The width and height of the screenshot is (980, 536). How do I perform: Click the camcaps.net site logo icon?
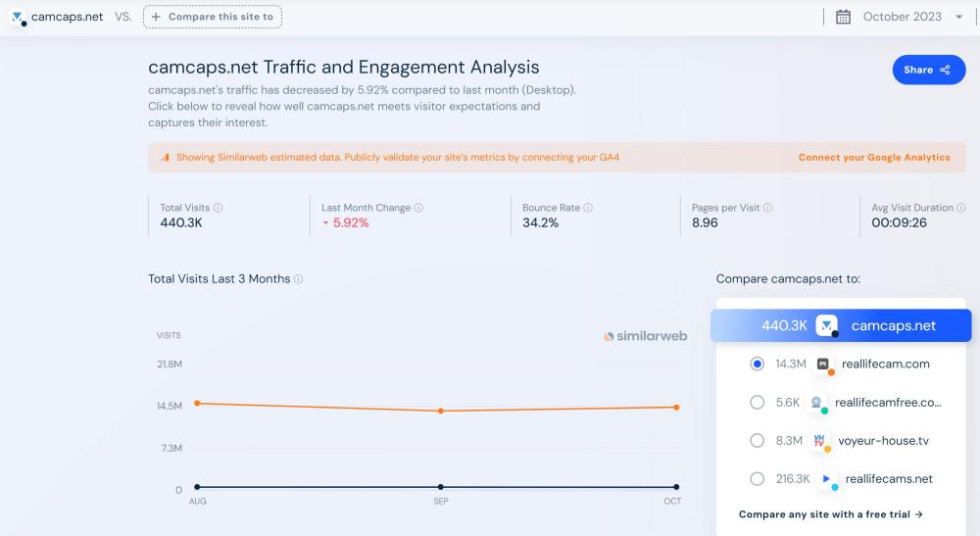tap(18, 17)
